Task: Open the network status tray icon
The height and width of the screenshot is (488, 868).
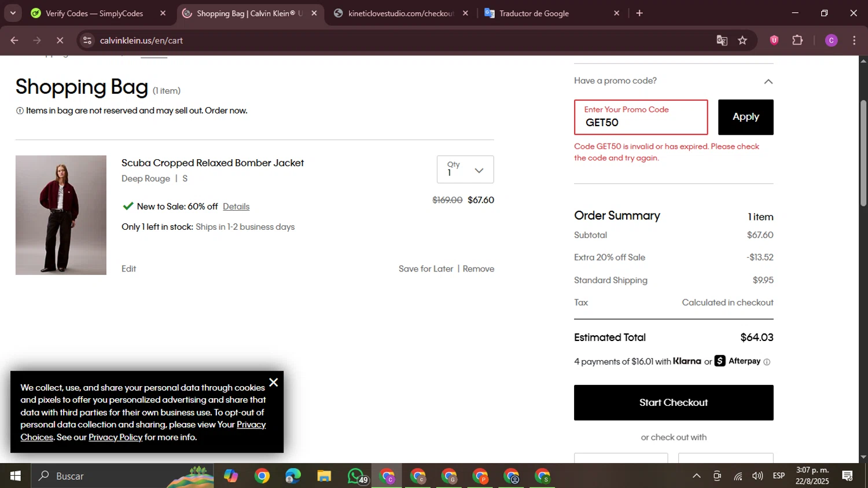Action: 738,476
